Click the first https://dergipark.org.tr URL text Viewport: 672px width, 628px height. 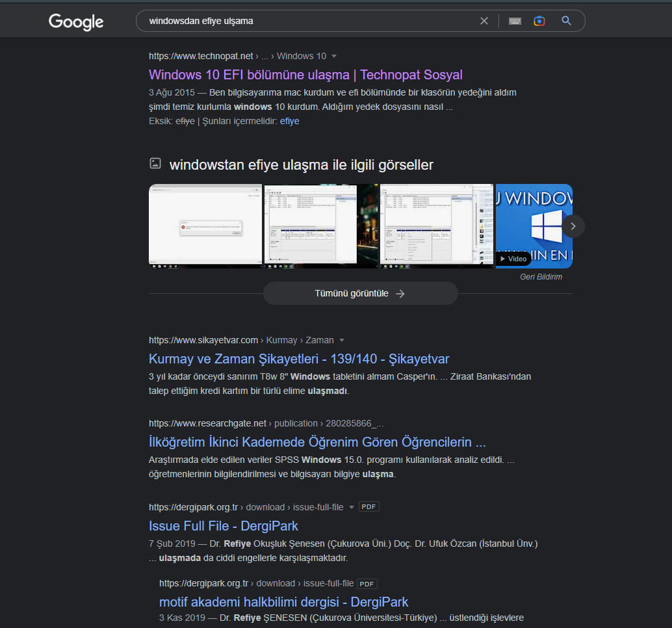pos(193,508)
